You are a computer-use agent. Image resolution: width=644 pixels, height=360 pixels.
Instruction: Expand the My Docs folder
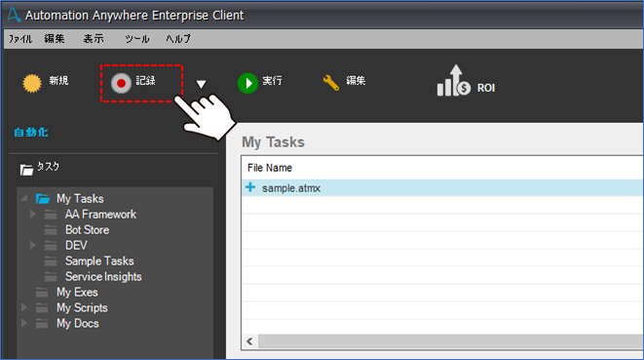coord(24,323)
